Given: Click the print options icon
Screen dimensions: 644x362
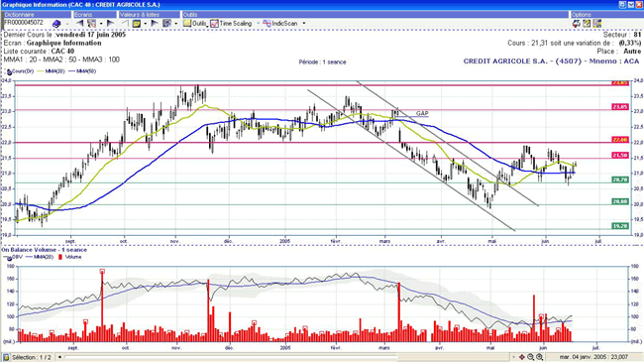Looking at the screenshot, I should point(577,24).
